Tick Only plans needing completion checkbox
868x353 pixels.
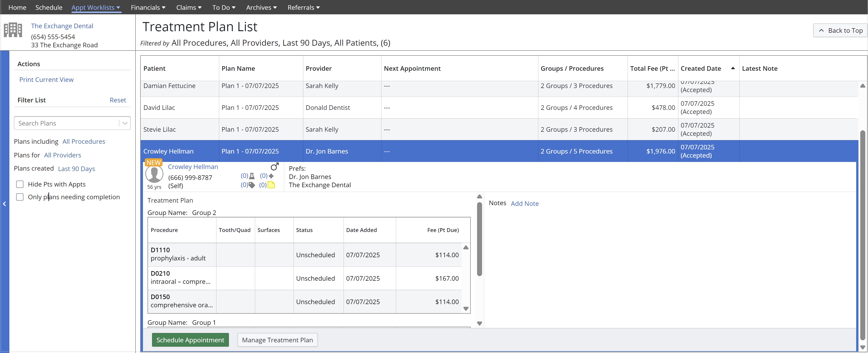coord(20,197)
